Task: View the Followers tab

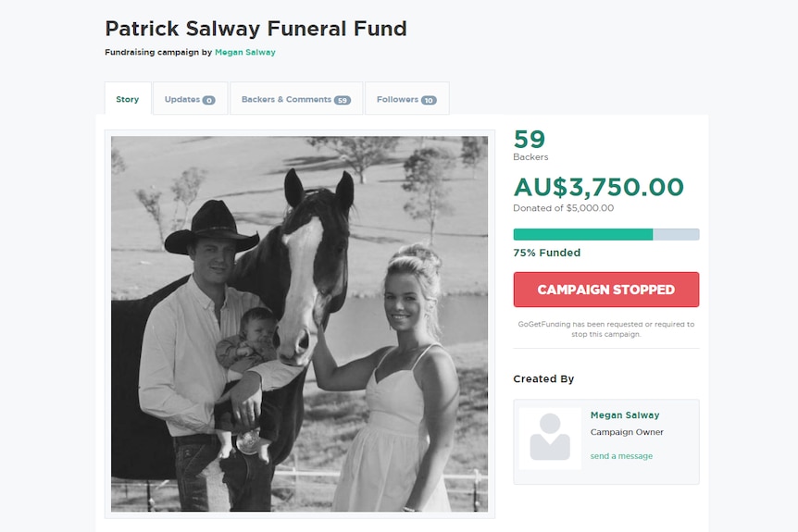Action: (x=407, y=99)
